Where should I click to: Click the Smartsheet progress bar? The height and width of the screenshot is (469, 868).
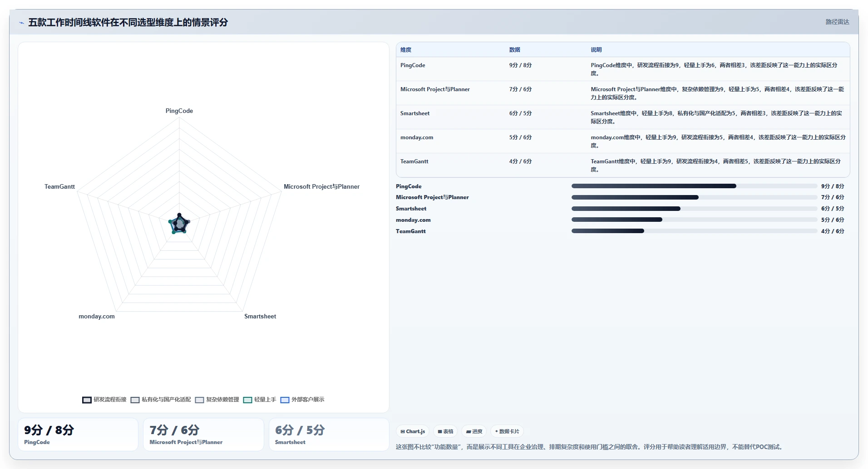pos(694,209)
